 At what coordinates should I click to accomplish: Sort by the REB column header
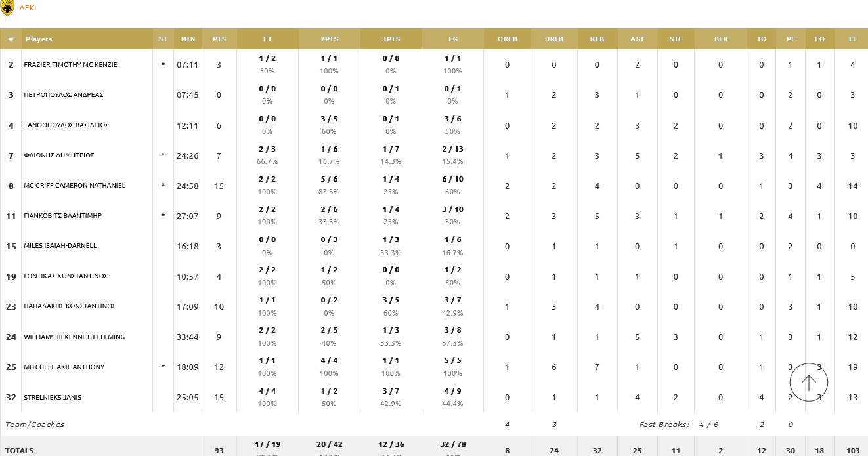(597, 39)
